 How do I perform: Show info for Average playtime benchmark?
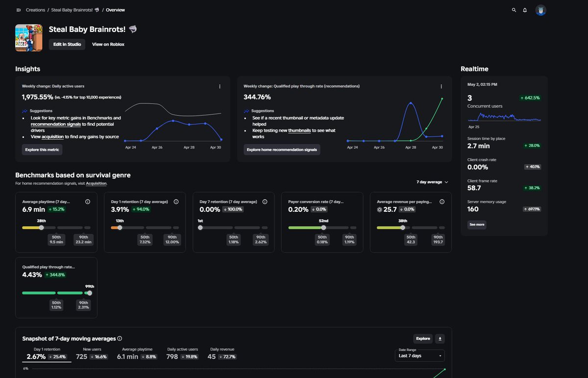[x=88, y=202]
